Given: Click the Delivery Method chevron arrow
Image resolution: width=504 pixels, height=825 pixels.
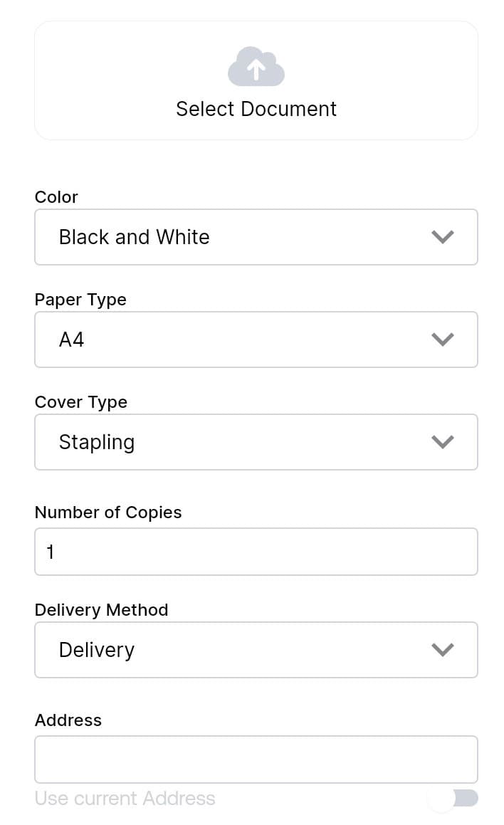Looking at the screenshot, I should pyautogui.click(x=443, y=650).
